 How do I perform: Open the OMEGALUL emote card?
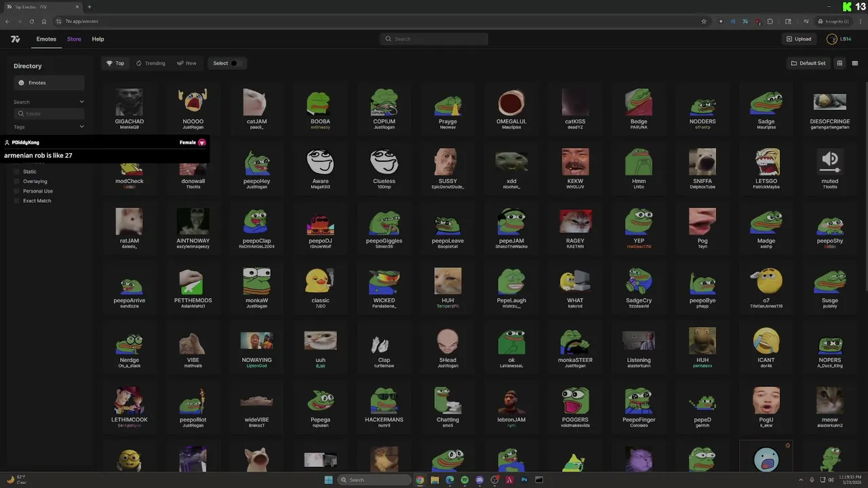point(511,107)
